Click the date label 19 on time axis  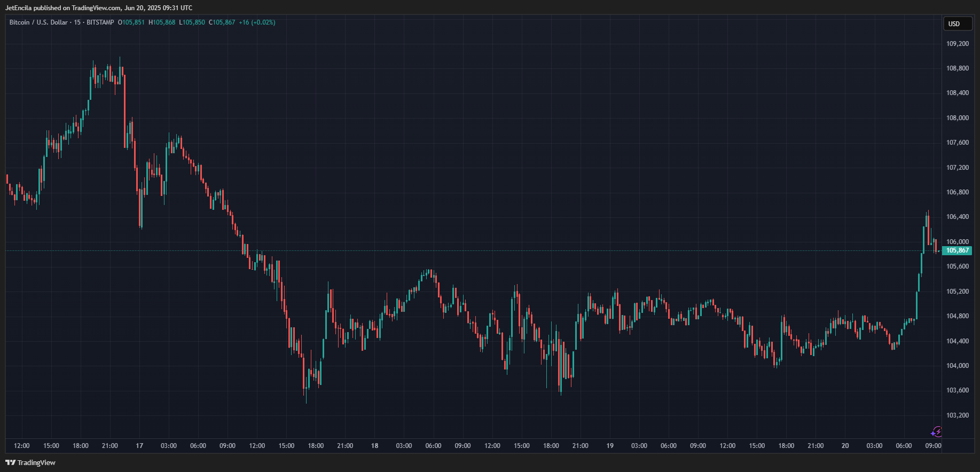pyautogui.click(x=610, y=446)
